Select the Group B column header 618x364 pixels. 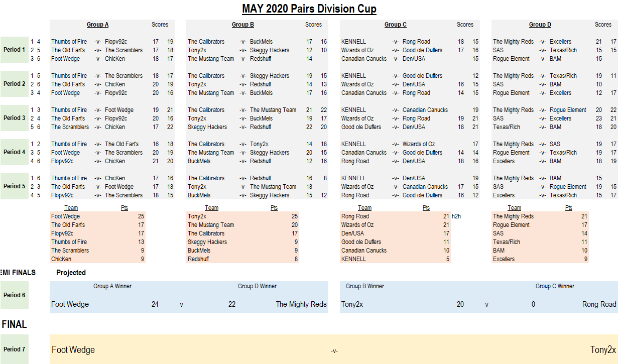242,25
